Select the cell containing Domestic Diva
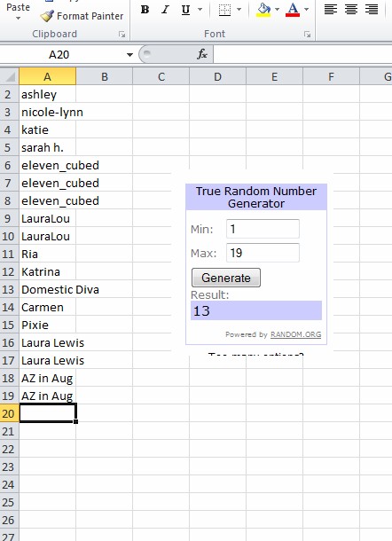Image resolution: width=392 pixels, height=541 pixels. (47, 289)
